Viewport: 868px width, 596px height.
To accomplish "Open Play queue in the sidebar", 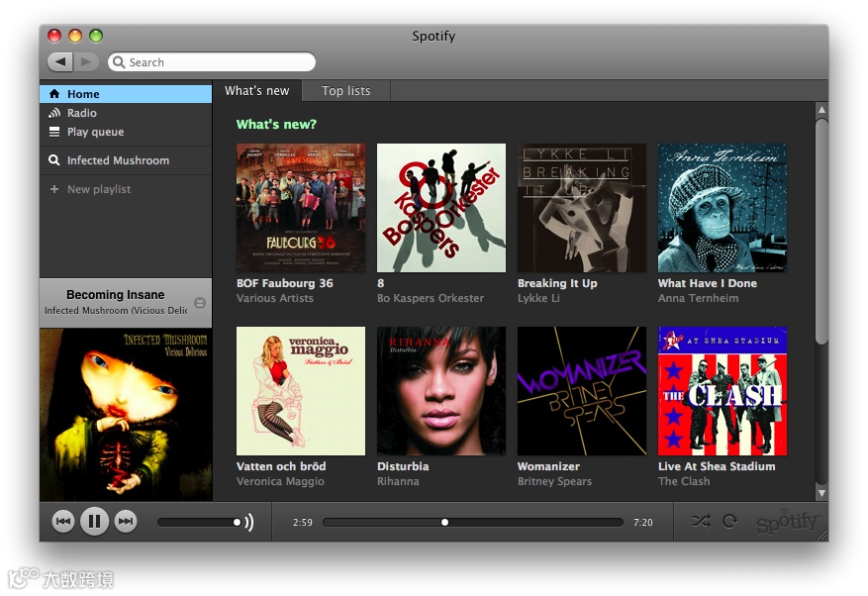I will pyautogui.click(x=126, y=132).
